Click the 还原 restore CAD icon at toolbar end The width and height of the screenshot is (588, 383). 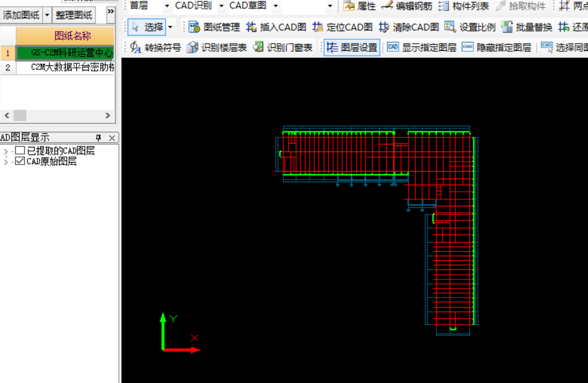pos(564,27)
